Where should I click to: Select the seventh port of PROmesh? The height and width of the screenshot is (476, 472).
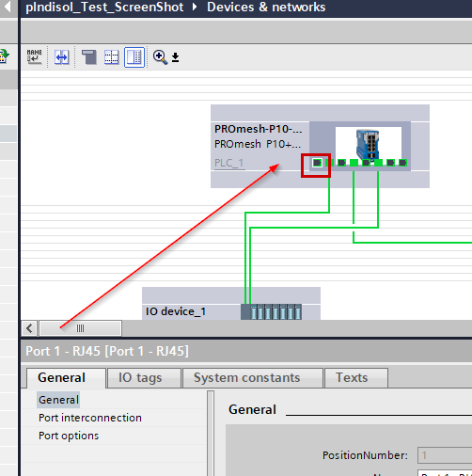[390, 163]
